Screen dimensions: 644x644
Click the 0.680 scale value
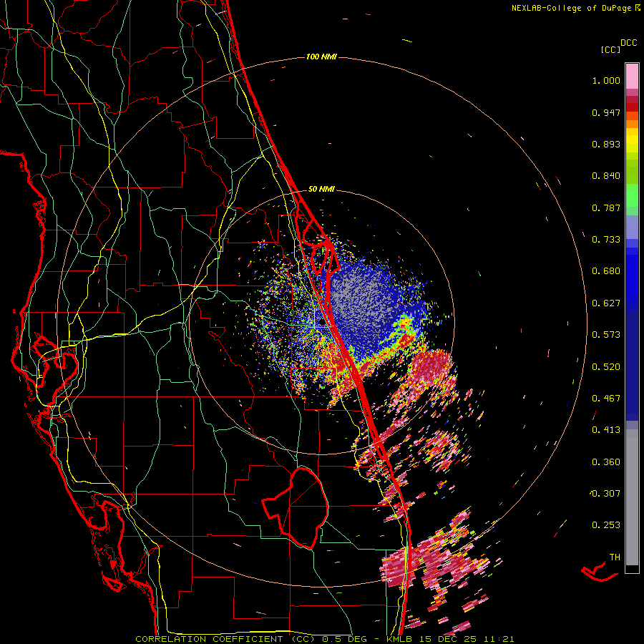pyautogui.click(x=606, y=271)
